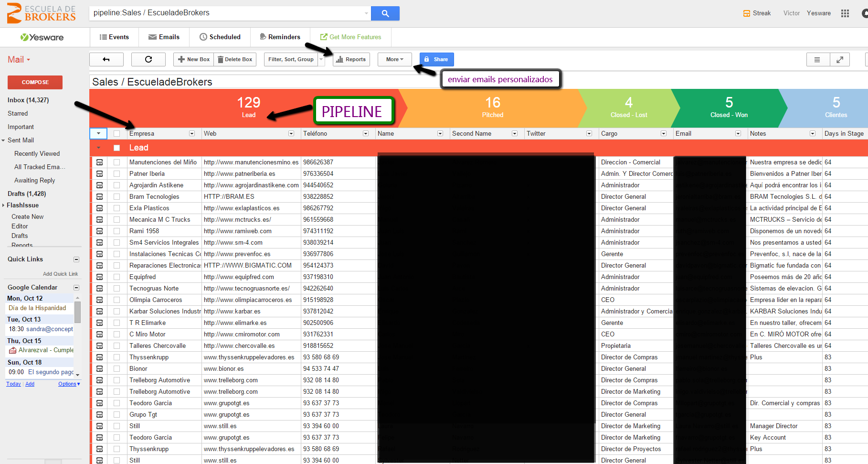This screenshot has height=464, width=868.
Task: Click the blue search magnifier button
Action: pyautogui.click(x=385, y=13)
